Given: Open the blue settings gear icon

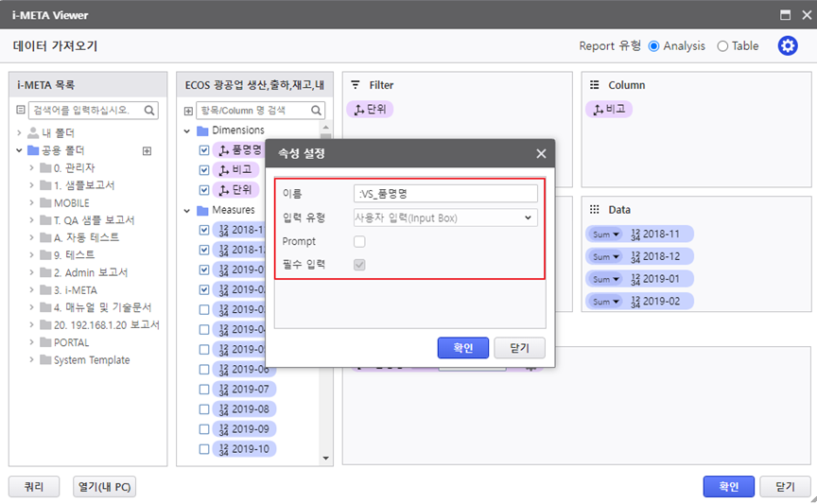Looking at the screenshot, I should click(787, 45).
